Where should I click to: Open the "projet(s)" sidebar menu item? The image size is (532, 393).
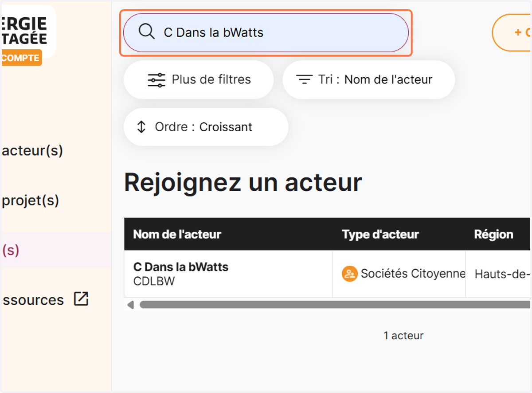pyautogui.click(x=30, y=200)
